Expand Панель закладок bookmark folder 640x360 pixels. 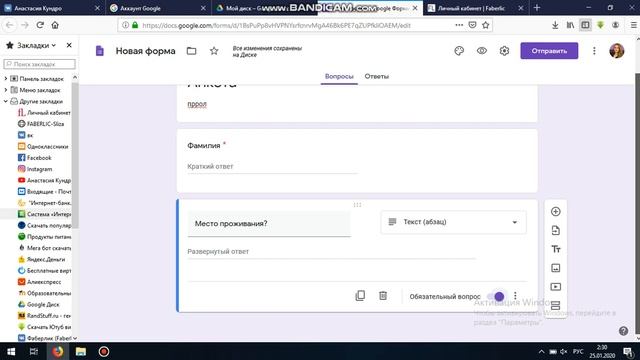pyautogui.click(x=6, y=78)
